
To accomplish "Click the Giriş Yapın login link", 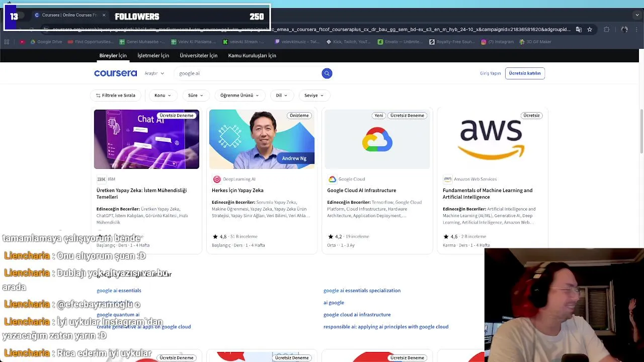I will 490,73.
